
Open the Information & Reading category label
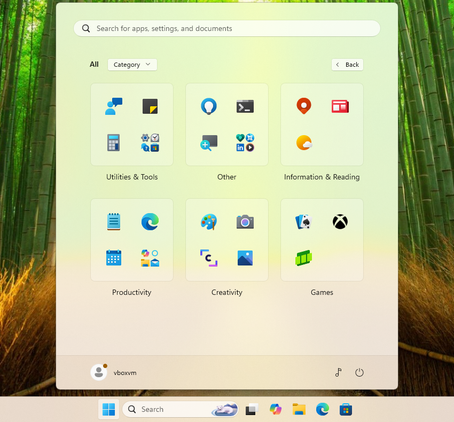coord(322,177)
